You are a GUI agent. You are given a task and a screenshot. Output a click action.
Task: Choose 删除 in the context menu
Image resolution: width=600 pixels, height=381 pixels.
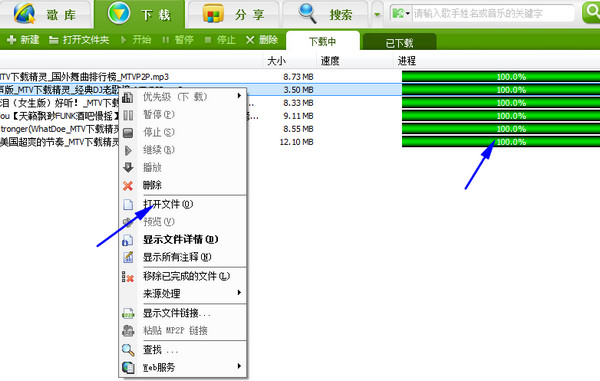pos(183,185)
